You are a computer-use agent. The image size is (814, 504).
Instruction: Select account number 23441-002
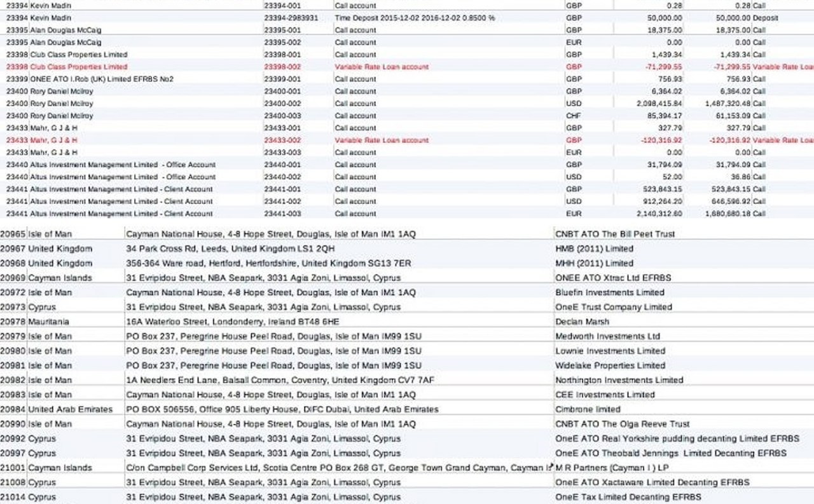click(282, 201)
